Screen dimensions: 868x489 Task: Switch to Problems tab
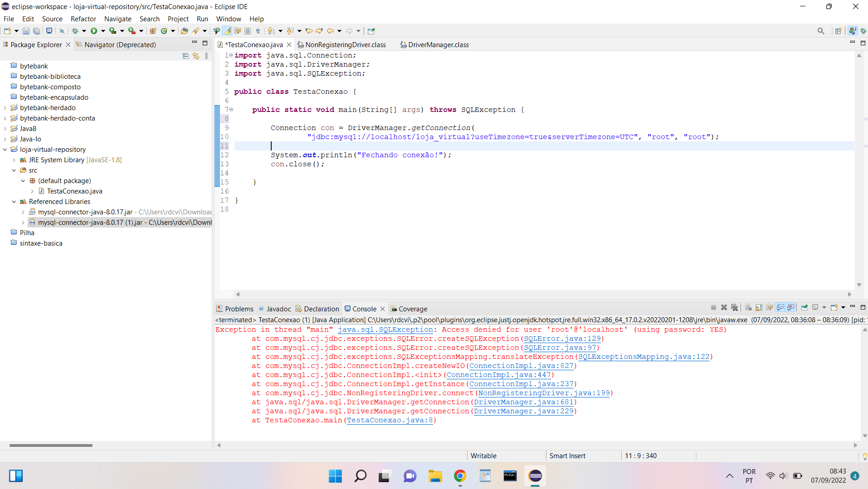(x=235, y=309)
